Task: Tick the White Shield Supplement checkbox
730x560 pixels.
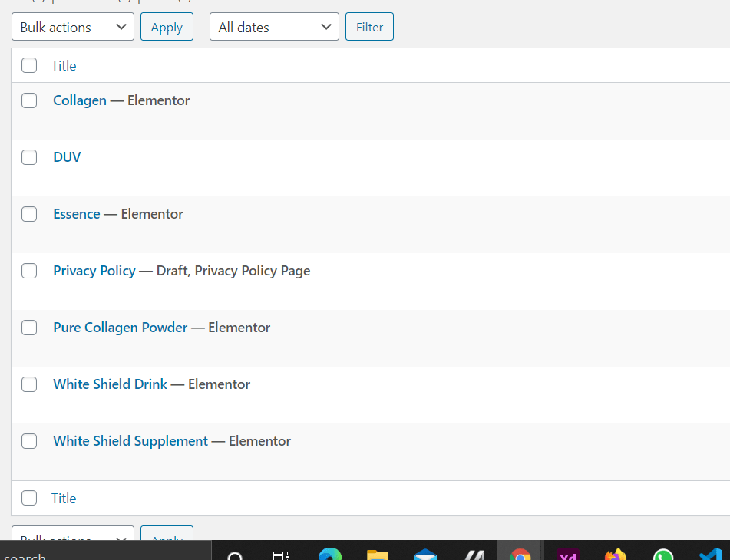Action: click(x=29, y=440)
